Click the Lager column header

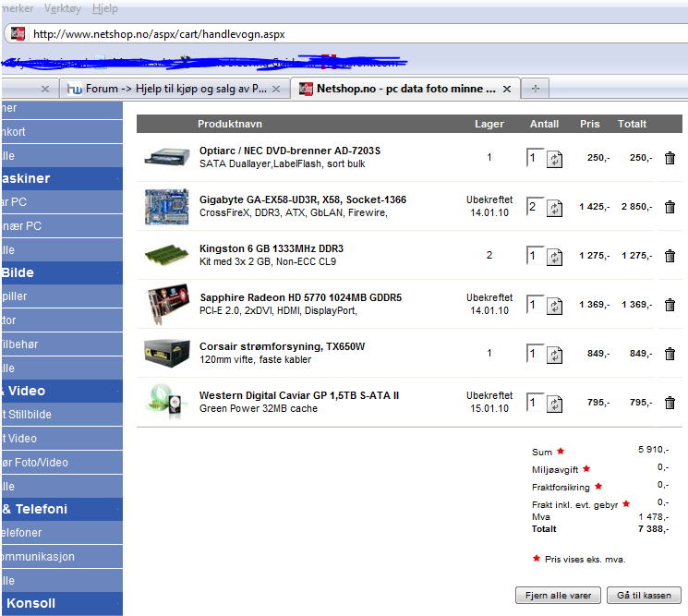(489, 124)
